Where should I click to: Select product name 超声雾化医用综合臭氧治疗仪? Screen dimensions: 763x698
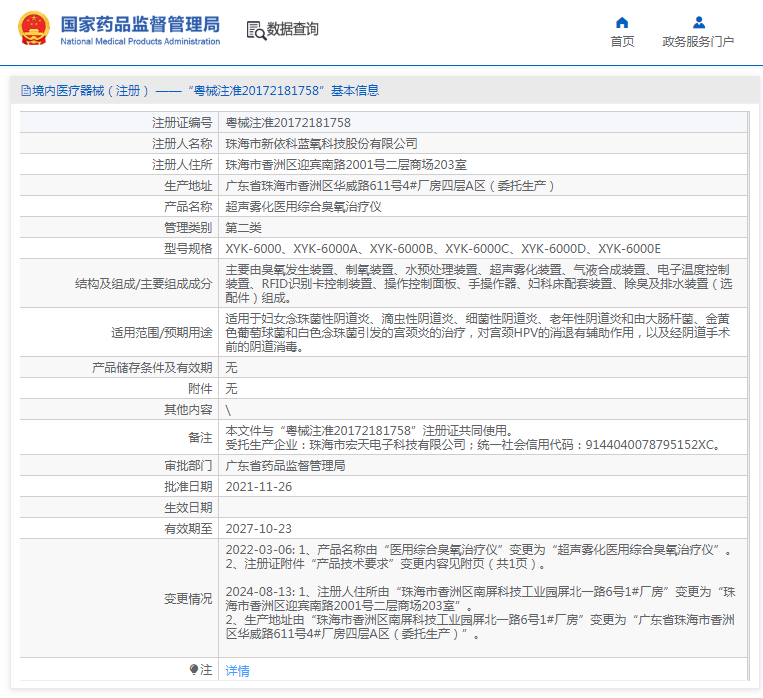(x=303, y=206)
